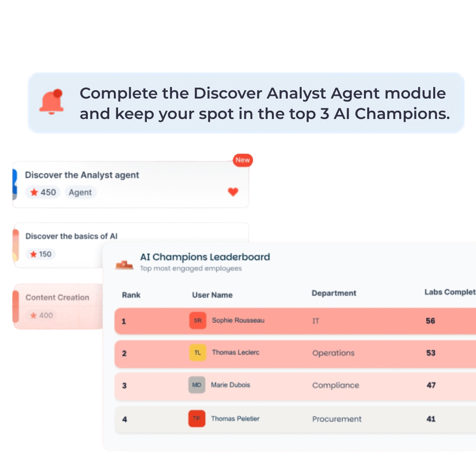Click the 450 points pill
Screen dimensions: 476x476
[43, 192]
